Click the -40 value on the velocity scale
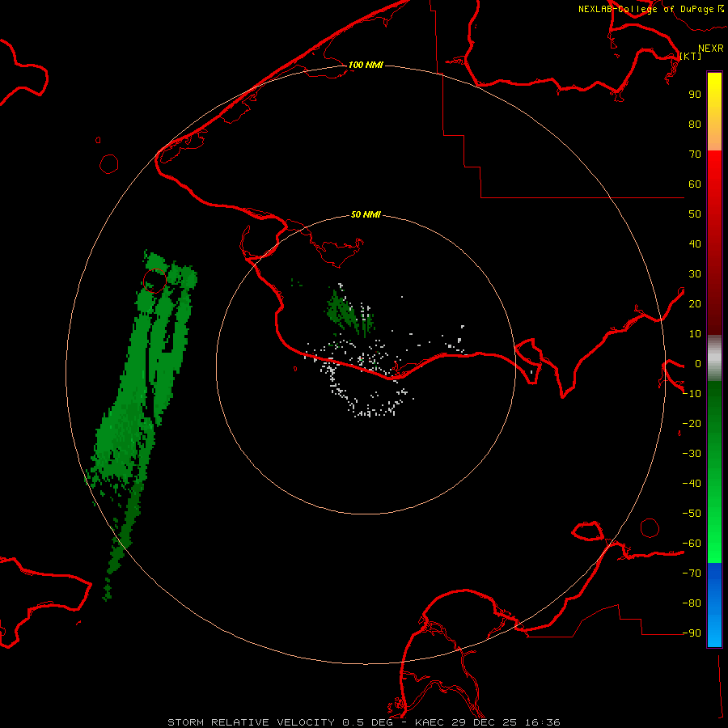Viewport: 728px width, 728px height. (692, 484)
